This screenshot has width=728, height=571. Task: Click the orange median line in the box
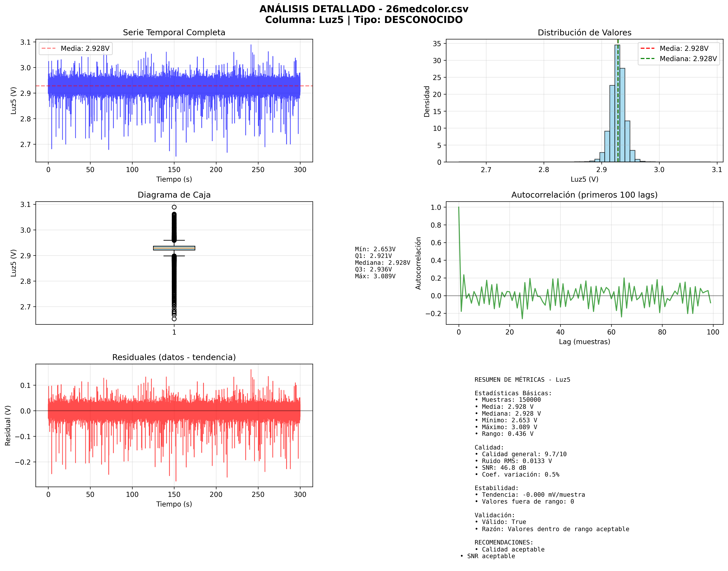[174, 248]
